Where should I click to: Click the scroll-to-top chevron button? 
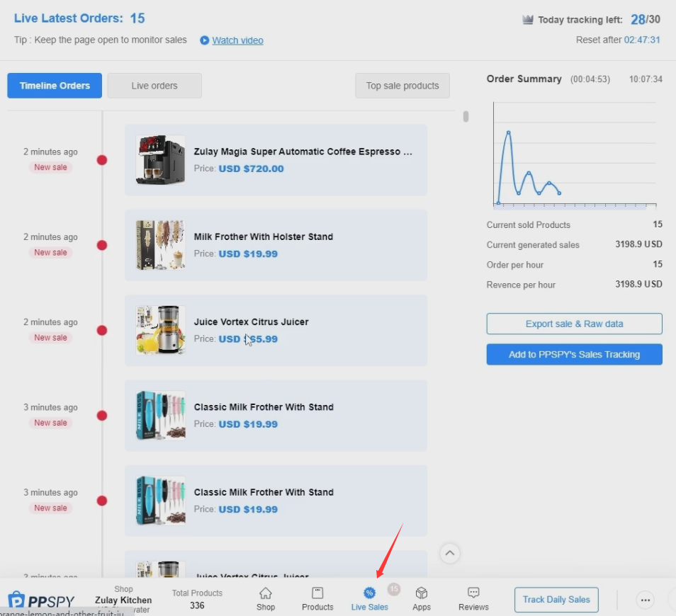click(x=450, y=553)
